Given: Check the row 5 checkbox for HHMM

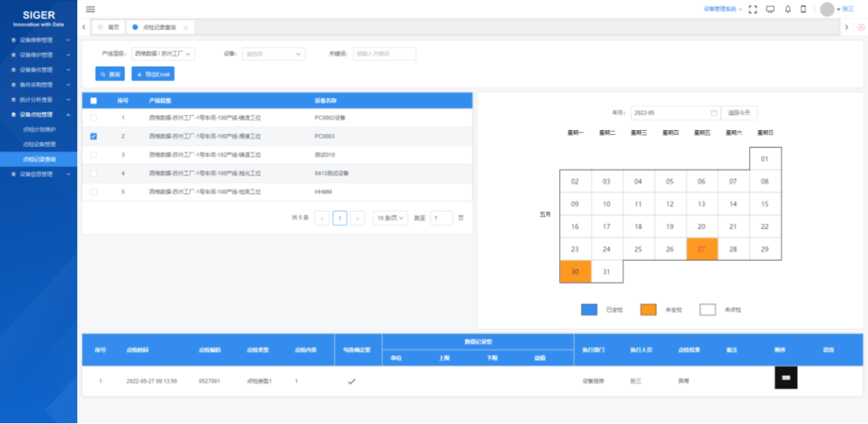Looking at the screenshot, I should tap(93, 192).
